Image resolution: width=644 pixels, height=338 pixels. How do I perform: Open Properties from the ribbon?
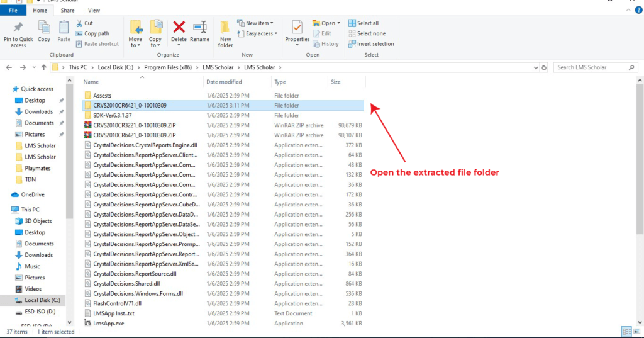297,33
